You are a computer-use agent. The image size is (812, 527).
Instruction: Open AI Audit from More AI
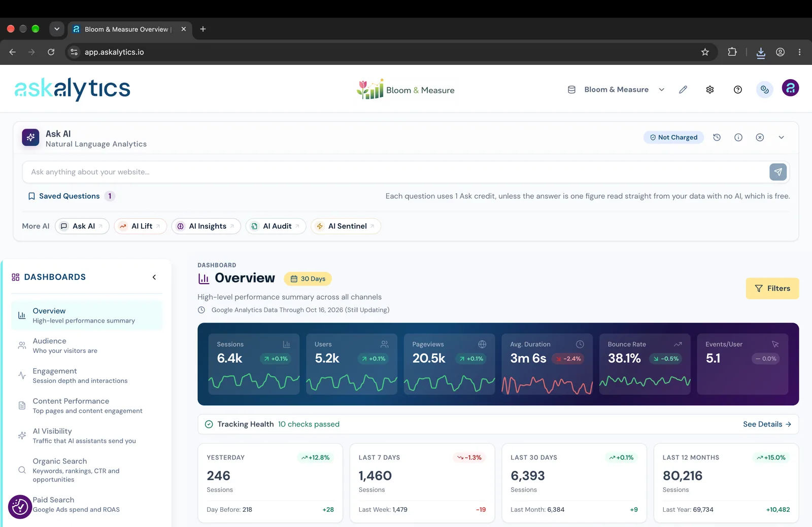tap(276, 226)
